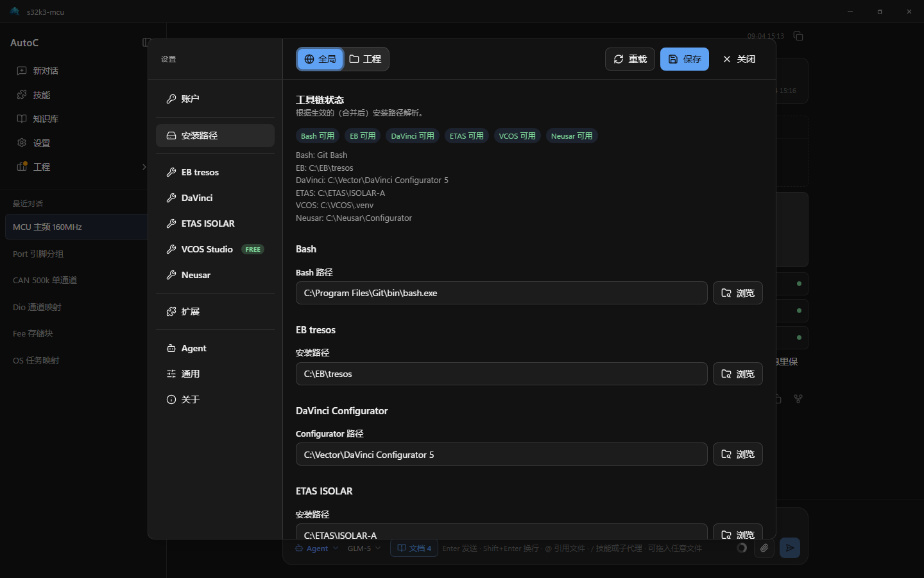924x578 pixels.
Task: Open the 扩展 extensions section
Action: coord(215,311)
